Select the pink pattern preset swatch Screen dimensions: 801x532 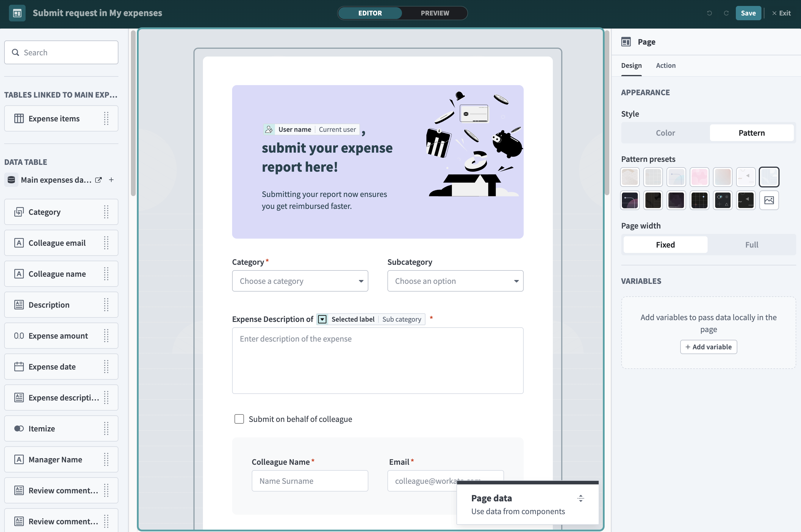(x=699, y=177)
